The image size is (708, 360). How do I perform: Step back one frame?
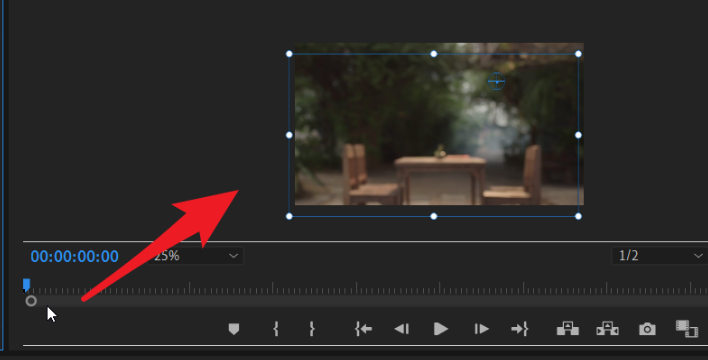tap(401, 329)
